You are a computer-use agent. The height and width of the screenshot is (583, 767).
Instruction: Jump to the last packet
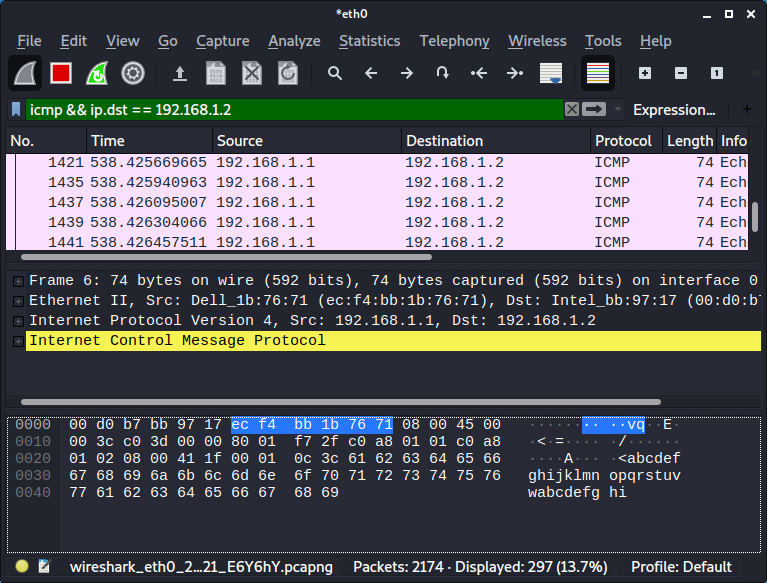coord(515,73)
